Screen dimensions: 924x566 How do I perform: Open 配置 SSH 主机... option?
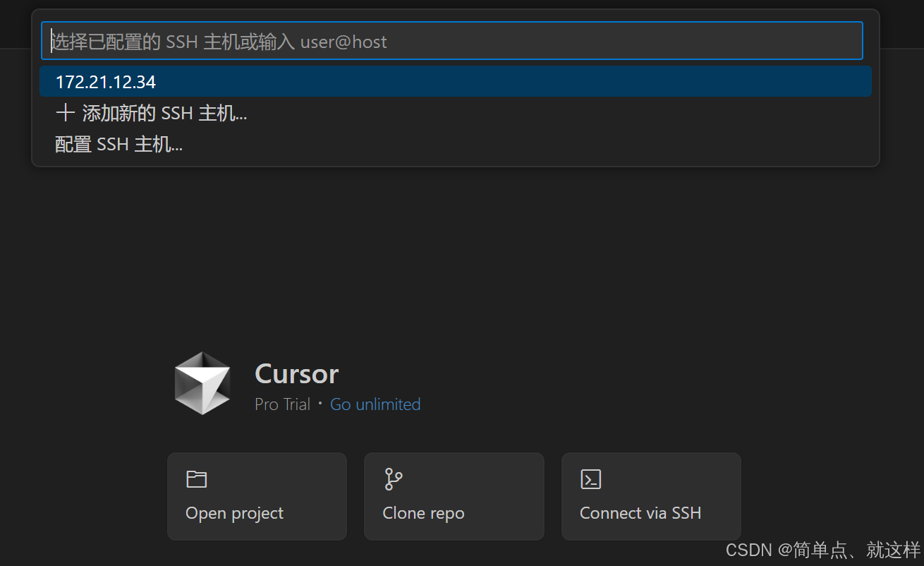click(x=455, y=144)
